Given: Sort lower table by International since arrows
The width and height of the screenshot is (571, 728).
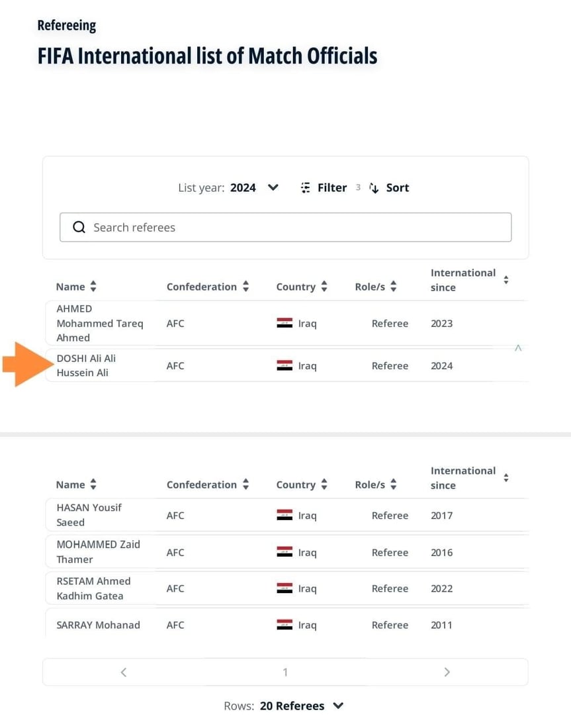Looking at the screenshot, I should 506,478.
